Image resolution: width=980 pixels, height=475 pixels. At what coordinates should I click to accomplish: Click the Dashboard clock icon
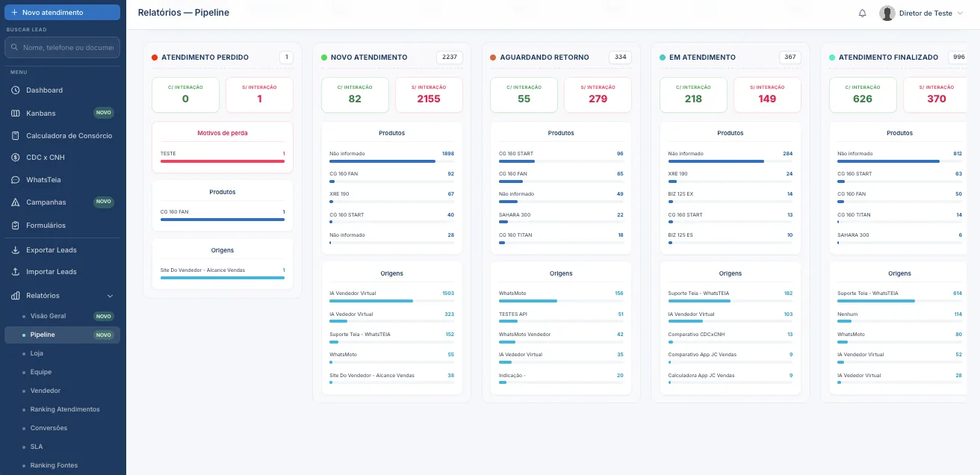coord(16,90)
